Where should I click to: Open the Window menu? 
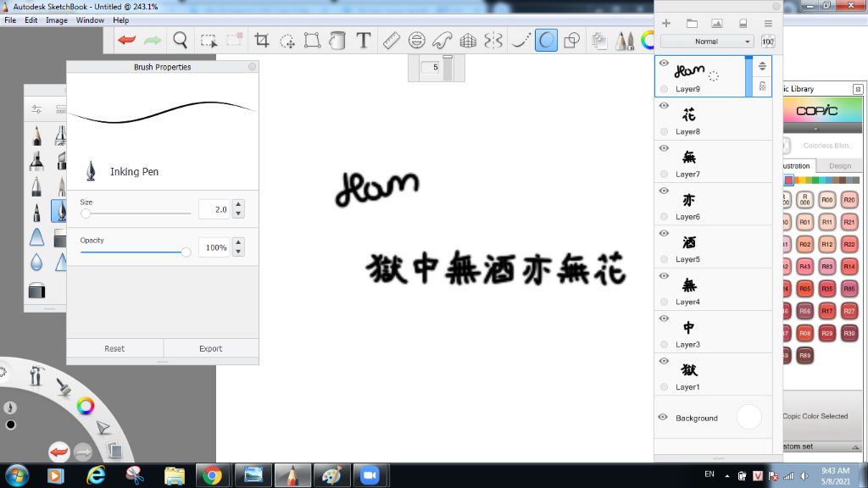[90, 20]
